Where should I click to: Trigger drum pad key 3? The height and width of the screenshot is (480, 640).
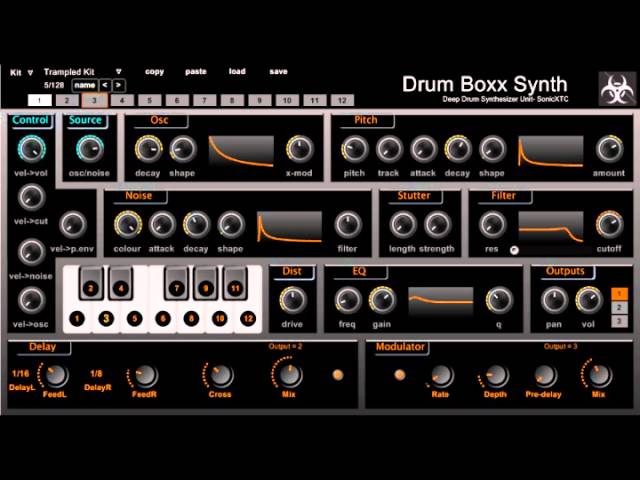point(106,319)
